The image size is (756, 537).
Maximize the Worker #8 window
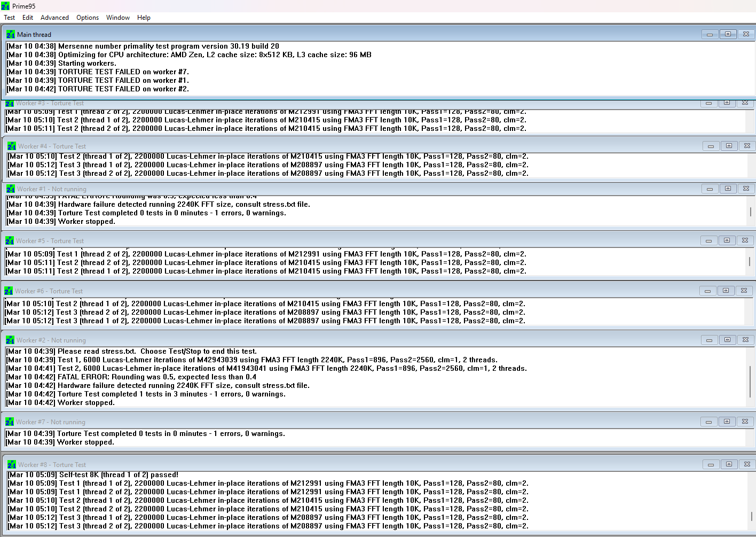tap(729, 464)
